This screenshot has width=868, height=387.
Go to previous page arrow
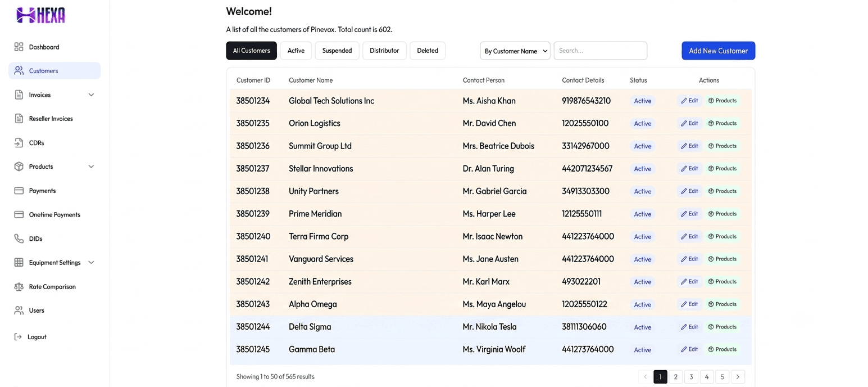pyautogui.click(x=646, y=377)
